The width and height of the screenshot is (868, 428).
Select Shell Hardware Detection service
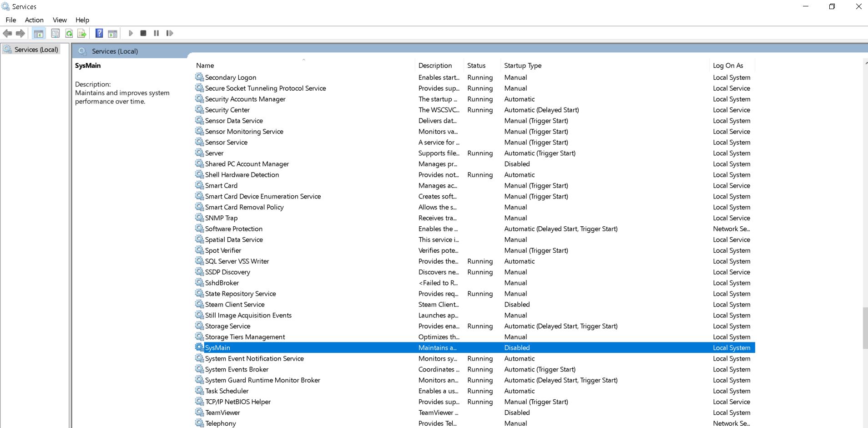[474, 175]
